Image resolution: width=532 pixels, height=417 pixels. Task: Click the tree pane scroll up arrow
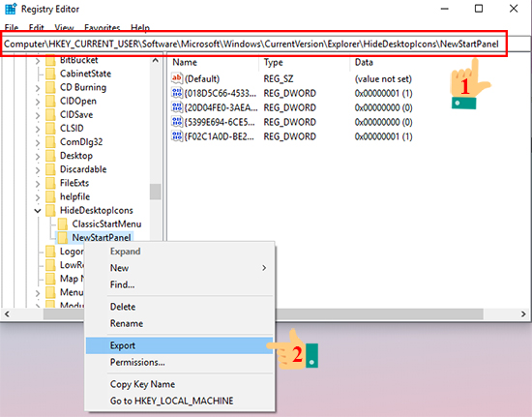(156, 61)
